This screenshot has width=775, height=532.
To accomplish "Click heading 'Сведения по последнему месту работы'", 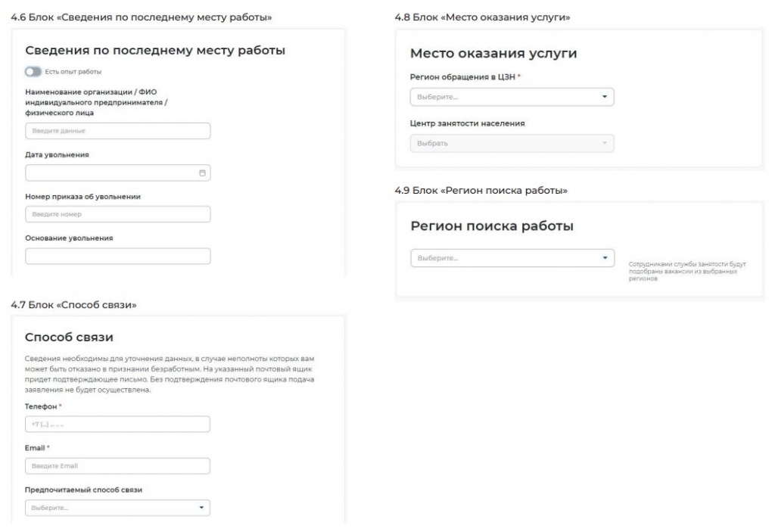I will (155, 51).
